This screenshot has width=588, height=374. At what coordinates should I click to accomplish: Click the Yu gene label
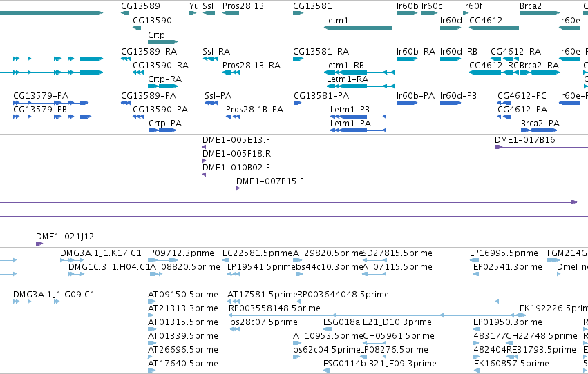(x=194, y=6)
